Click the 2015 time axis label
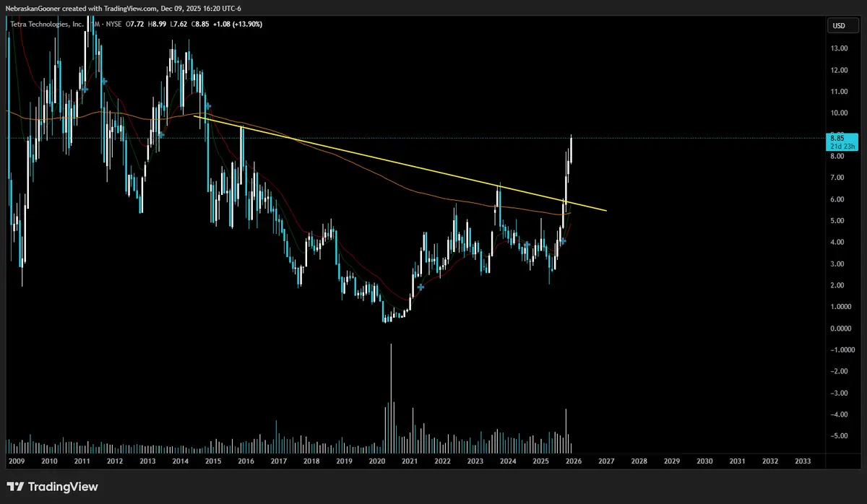867x504 pixels. pos(212,461)
